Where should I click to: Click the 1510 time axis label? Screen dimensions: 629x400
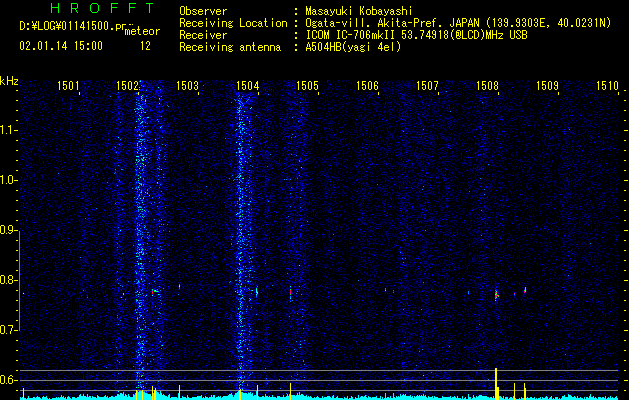[x=607, y=86]
